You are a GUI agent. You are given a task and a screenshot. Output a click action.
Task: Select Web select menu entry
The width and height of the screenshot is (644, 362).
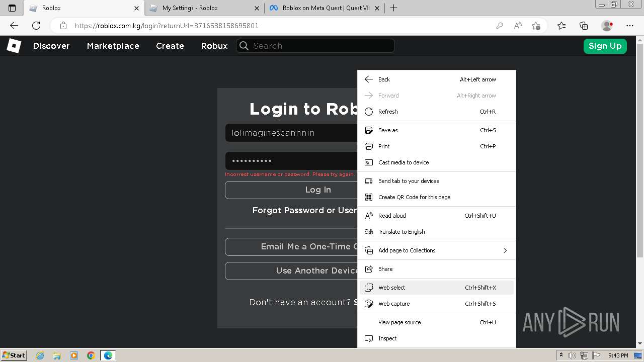coord(437,288)
